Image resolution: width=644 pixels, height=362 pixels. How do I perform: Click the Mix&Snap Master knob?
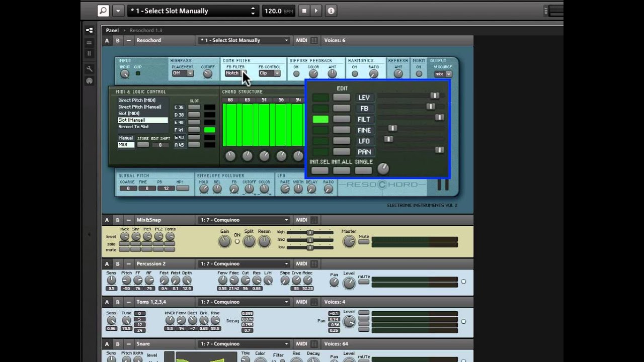[349, 242]
